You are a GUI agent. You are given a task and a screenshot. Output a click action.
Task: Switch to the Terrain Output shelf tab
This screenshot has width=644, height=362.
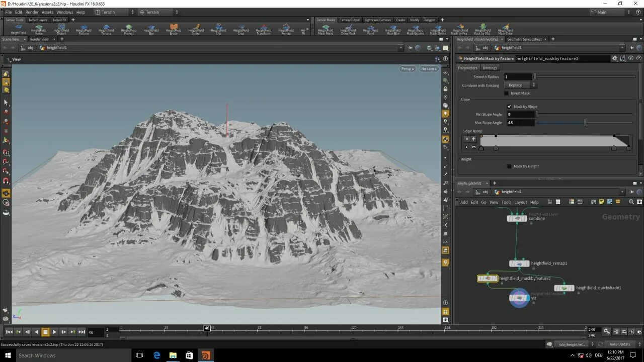coord(350,20)
